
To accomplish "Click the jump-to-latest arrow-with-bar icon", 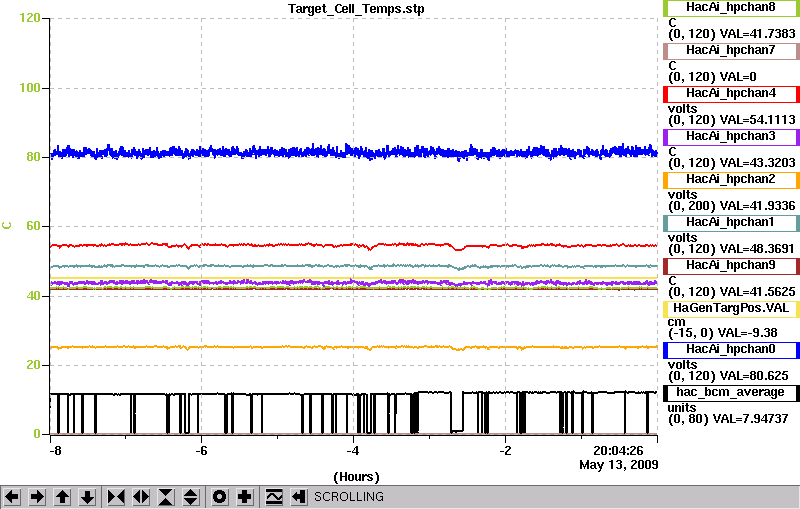I will [x=299, y=496].
